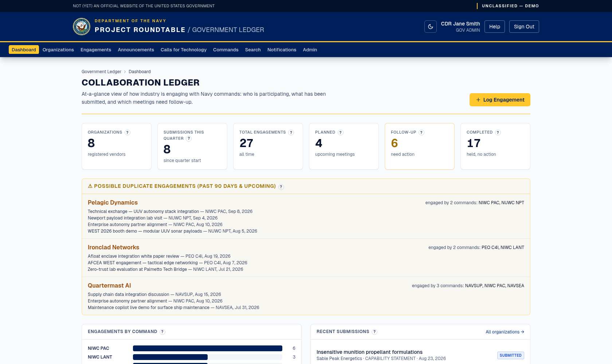The height and width of the screenshot is (364, 612).
Task: Open the Pelagic Dynamics organization link
Action: [113, 202]
